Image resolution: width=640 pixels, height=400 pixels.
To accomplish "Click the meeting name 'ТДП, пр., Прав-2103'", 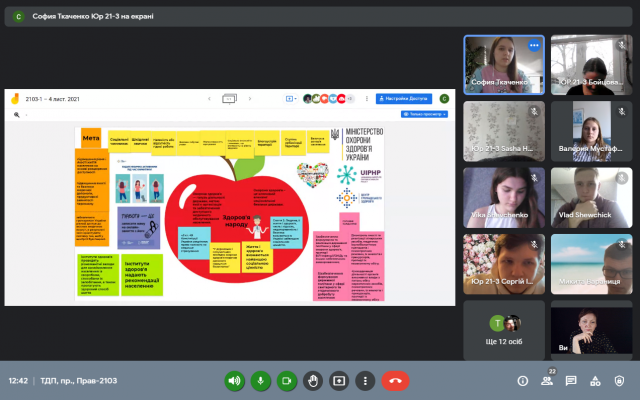I will (79, 381).
